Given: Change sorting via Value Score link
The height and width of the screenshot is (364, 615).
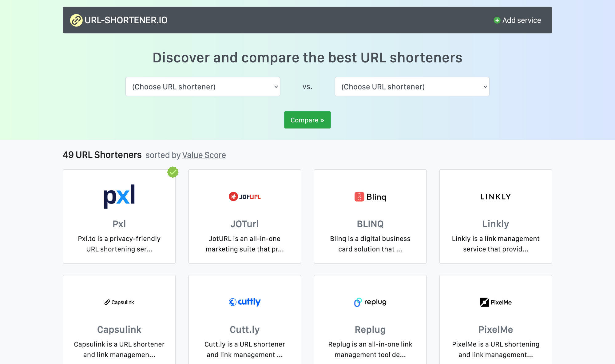Looking at the screenshot, I should [204, 155].
